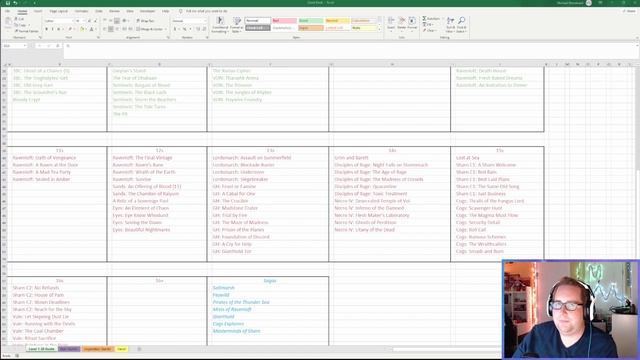Screen dimensions: 640x360
Task: Click the Share button
Action: [x=629, y=11]
